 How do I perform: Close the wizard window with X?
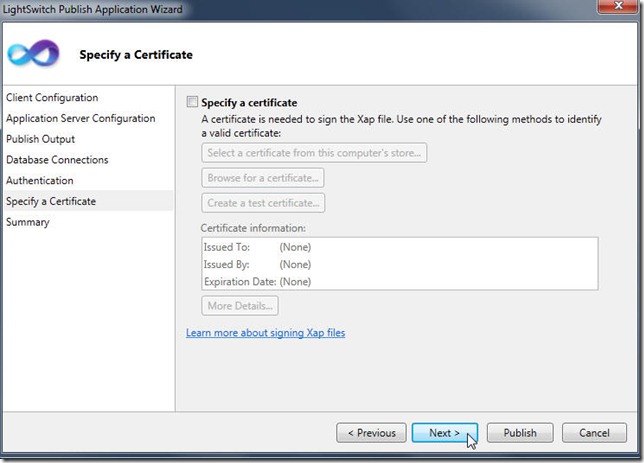[619, 6]
